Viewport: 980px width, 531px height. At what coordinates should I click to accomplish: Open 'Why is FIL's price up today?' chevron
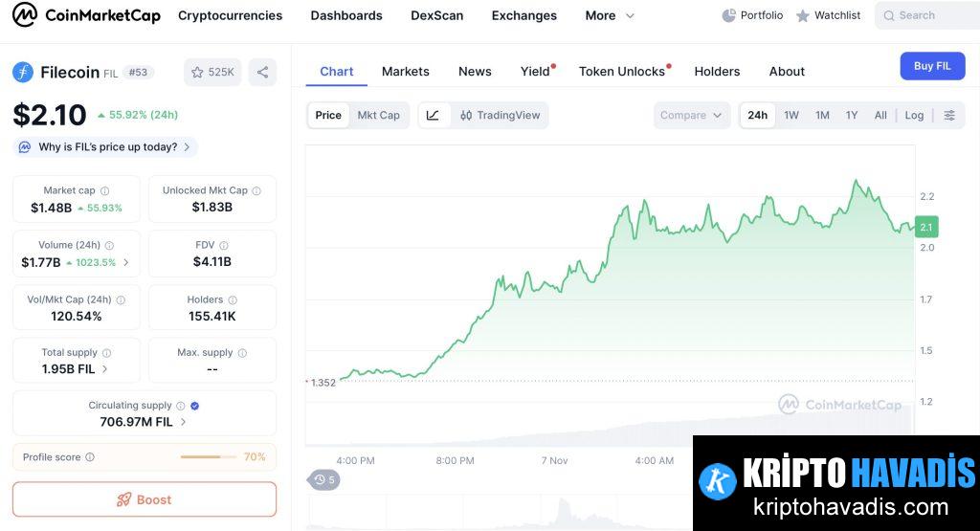(x=187, y=147)
